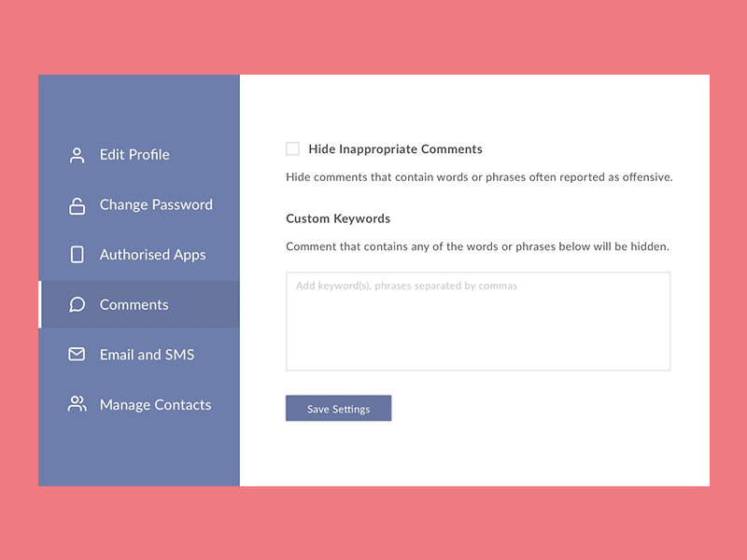
Task: Open the Email and SMS settings label
Action: point(148,355)
